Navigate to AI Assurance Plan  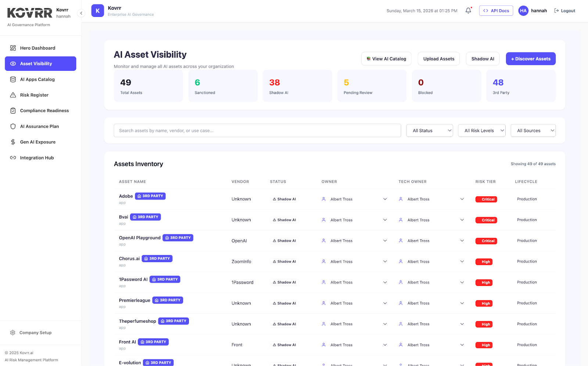[x=40, y=126]
